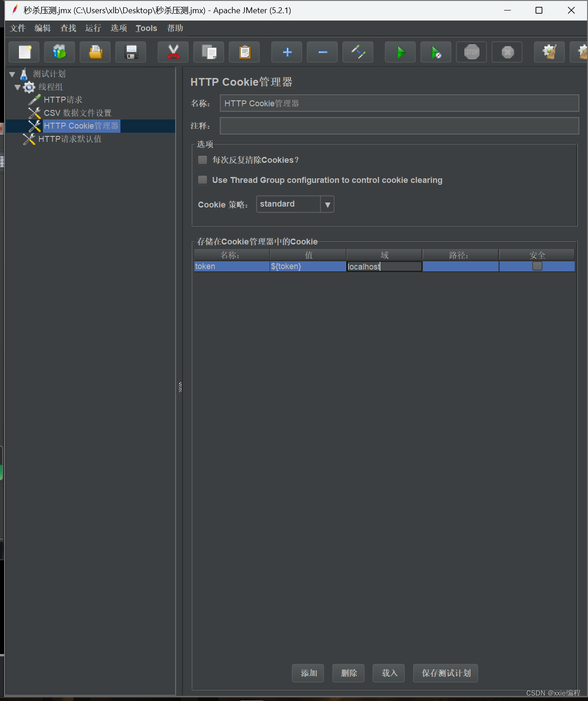588x701 pixels.
Task: Click the thread group gear icon
Action: (x=29, y=87)
